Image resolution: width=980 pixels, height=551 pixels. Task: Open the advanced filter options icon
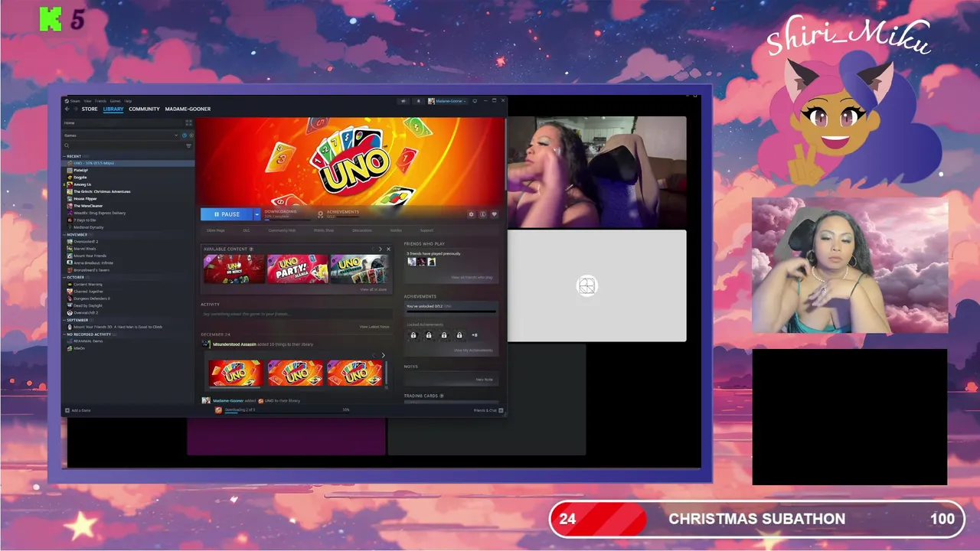(189, 145)
